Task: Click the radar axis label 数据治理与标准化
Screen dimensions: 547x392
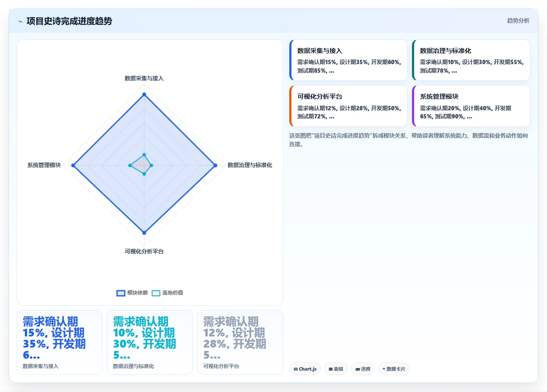Action: coord(250,165)
